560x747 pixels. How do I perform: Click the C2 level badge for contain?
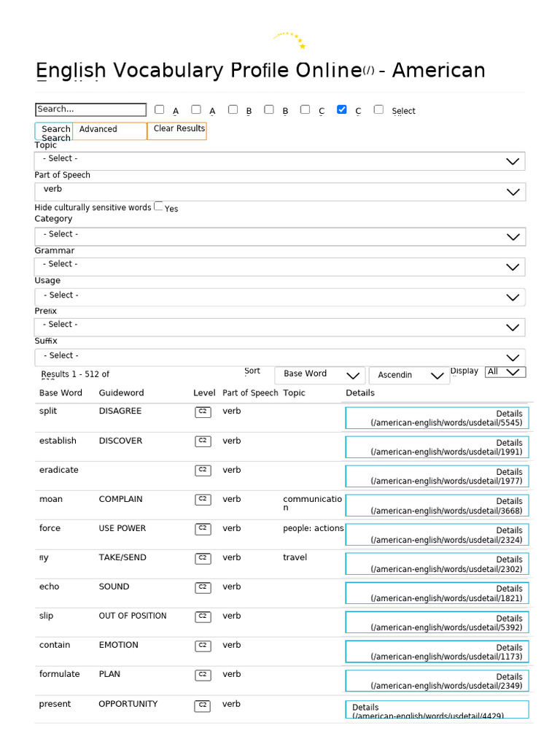pyautogui.click(x=203, y=646)
